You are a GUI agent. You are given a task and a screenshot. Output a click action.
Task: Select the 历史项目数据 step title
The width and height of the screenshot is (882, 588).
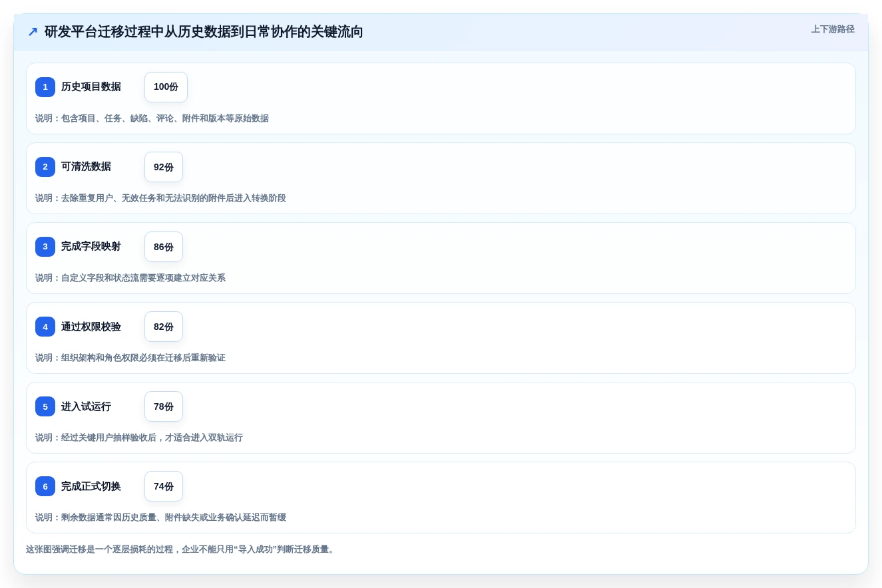pyautogui.click(x=91, y=87)
